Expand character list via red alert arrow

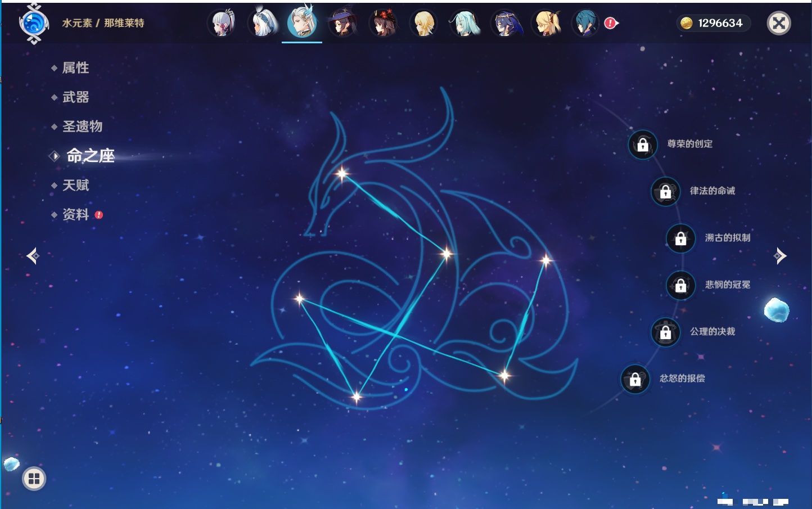pos(611,23)
